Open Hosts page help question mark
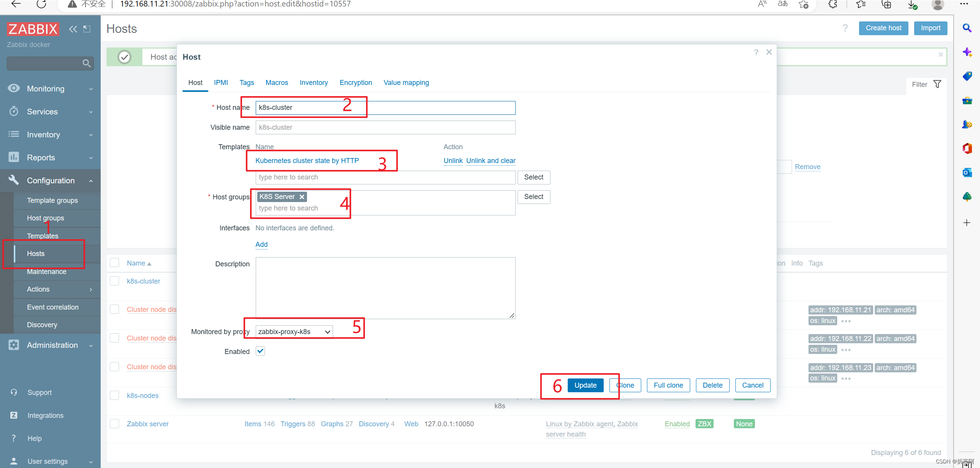The width and height of the screenshot is (980, 468). (x=845, y=28)
